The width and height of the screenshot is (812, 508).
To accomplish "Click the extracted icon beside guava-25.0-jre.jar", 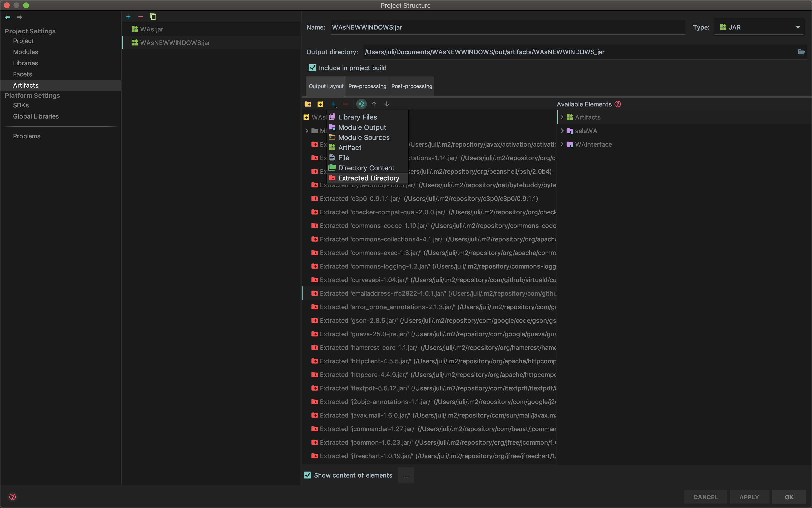I will (314, 334).
